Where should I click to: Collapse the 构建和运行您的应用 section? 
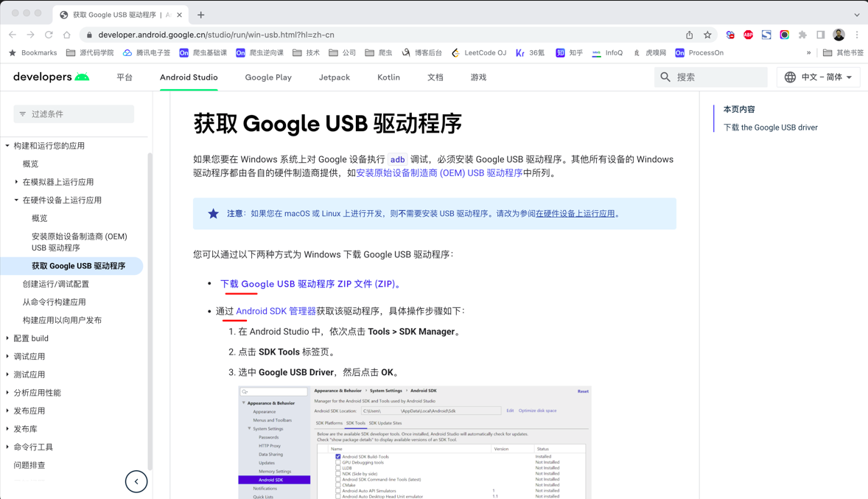(x=7, y=146)
